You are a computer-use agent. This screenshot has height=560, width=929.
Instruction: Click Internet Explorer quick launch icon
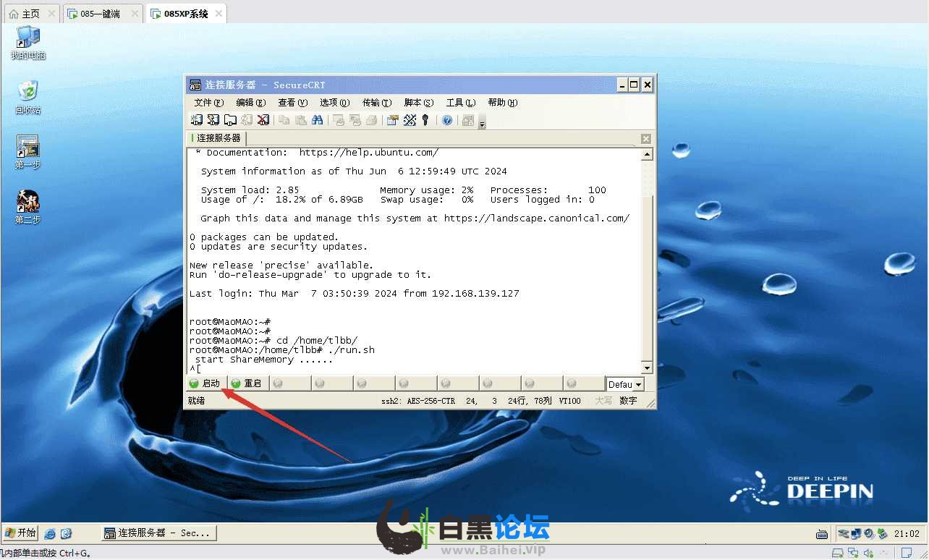(x=50, y=533)
